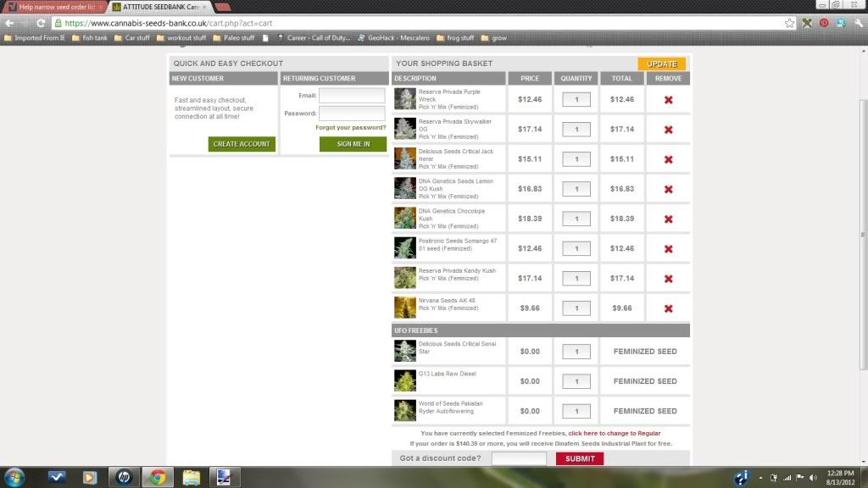Image resolution: width=868 pixels, height=488 pixels.
Task: Click Create Account button
Action: pos(242,144)
